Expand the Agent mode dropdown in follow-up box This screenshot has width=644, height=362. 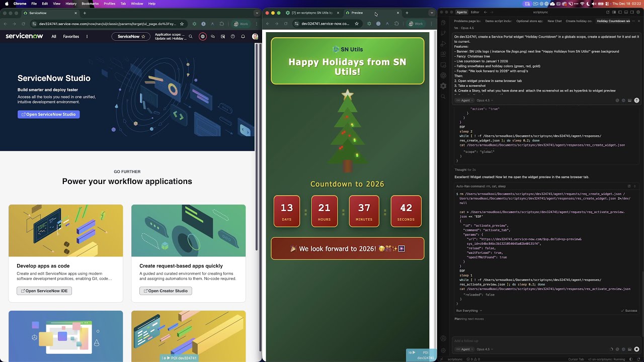[x=465, y=349]
